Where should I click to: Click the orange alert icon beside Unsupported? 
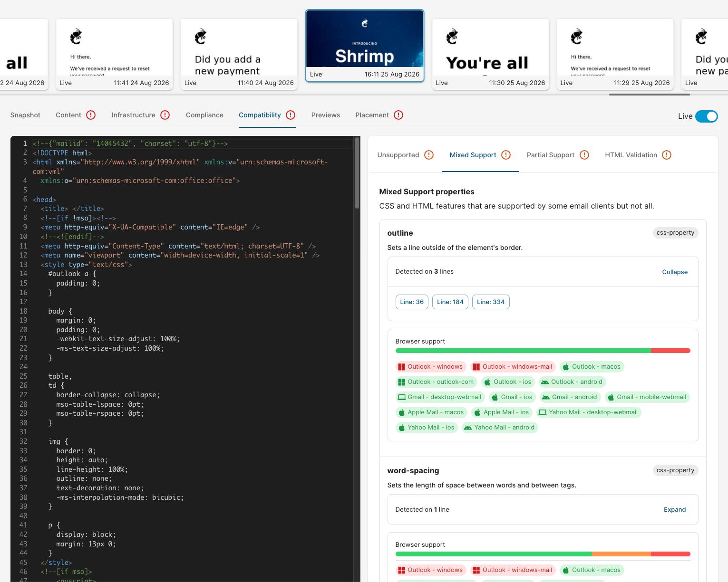[x=429, y=155]
